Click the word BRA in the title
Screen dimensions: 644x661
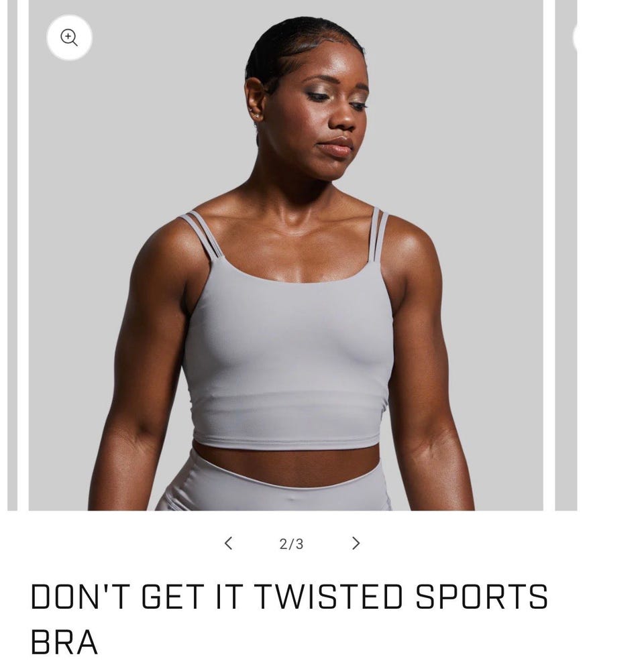tap(64, 642)
